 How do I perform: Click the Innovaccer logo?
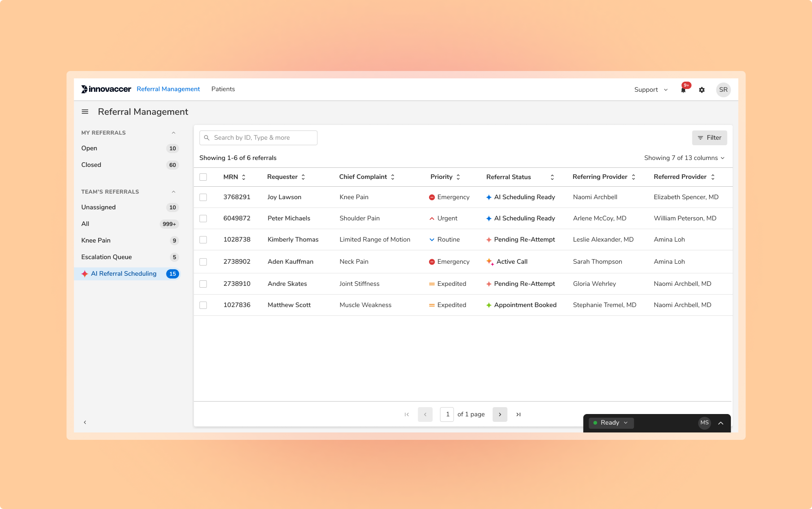(106, 89)
